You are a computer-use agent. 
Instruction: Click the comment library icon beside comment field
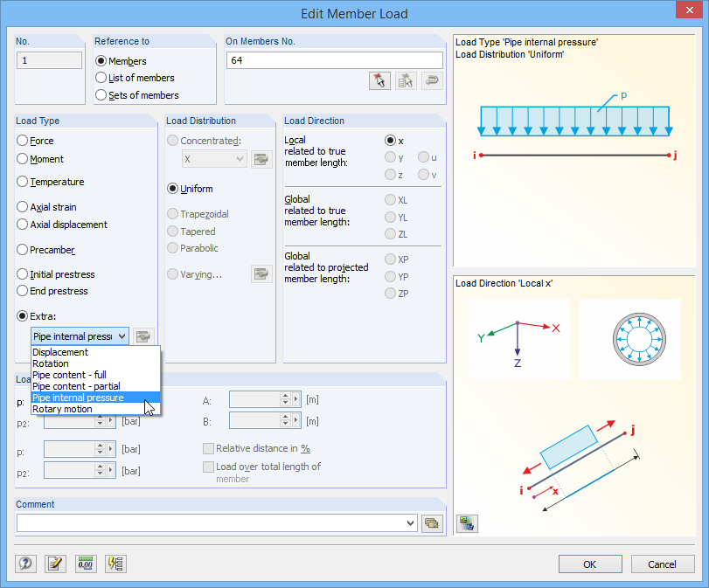pos(431,522)
